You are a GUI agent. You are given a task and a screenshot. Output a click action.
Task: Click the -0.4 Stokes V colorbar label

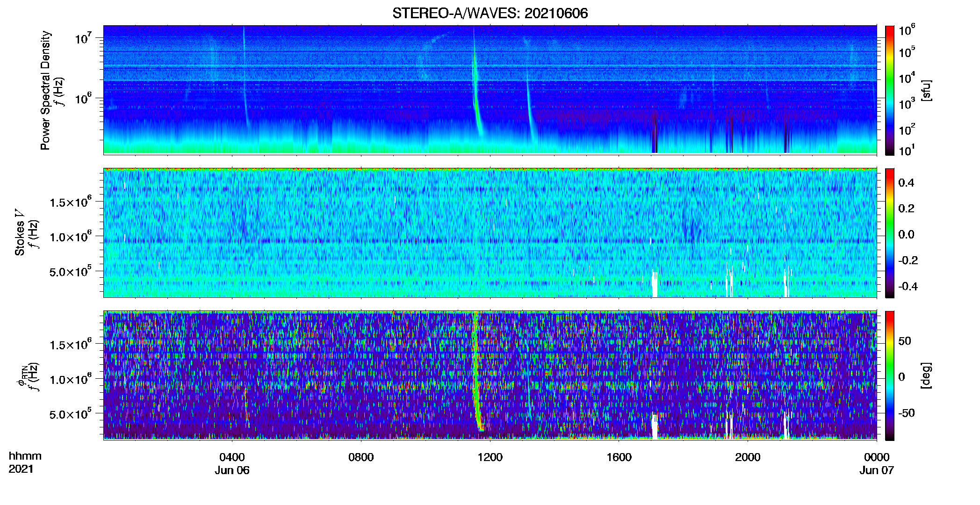tap(908, 286)
